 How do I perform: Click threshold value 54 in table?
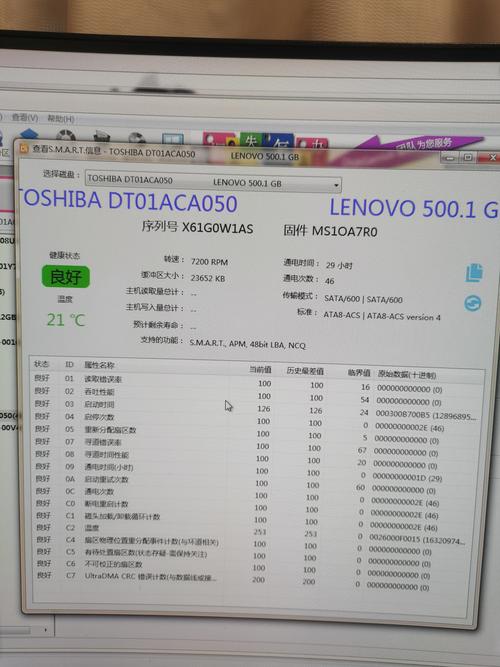click(364, 400)
